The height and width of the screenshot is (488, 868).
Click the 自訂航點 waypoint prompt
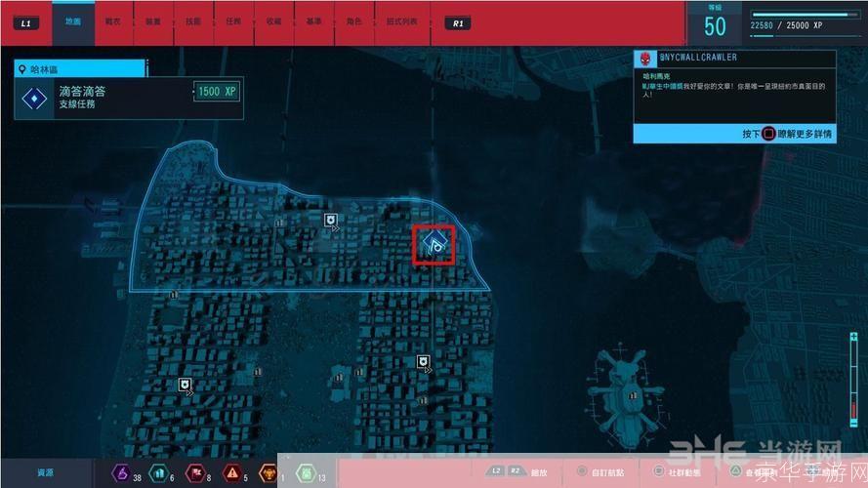coord(600,472)
